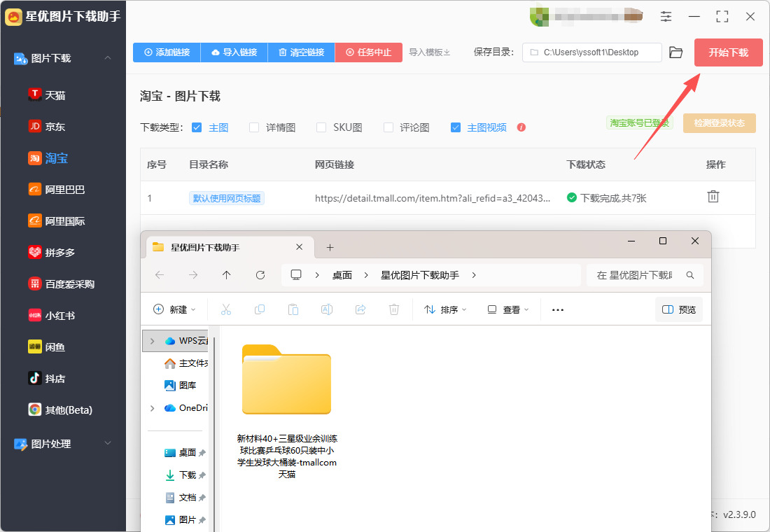Open 新建 dropdown in explorer

click(174, 309)
